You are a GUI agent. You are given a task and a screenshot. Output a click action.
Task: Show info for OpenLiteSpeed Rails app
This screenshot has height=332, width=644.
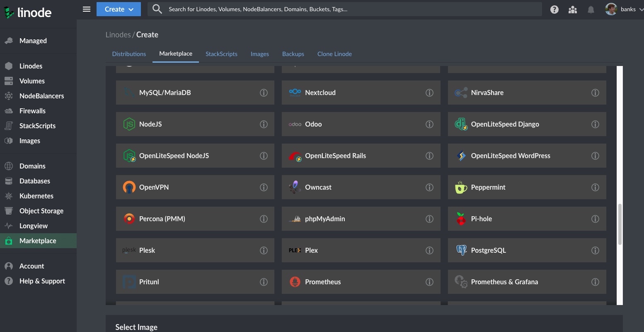pos(429,156)
